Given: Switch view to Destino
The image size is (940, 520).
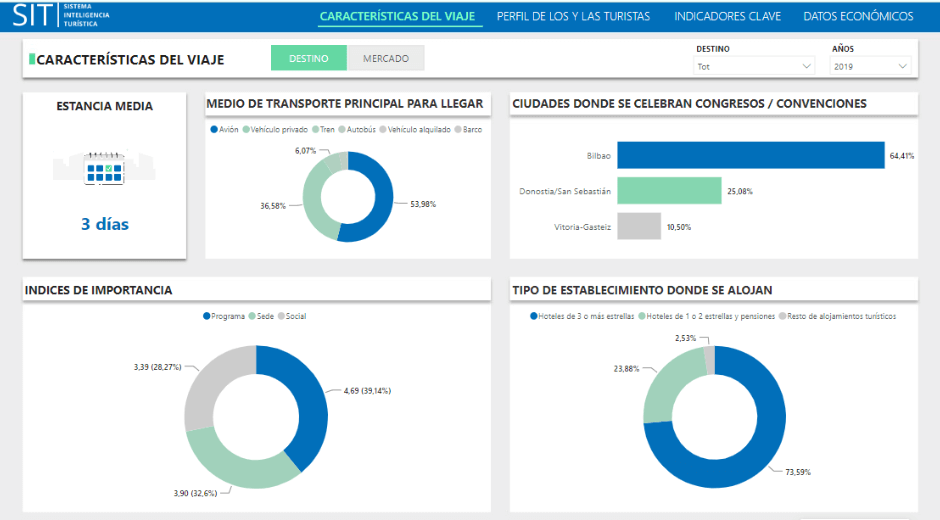Looking at the screenshot, I should pyautogui.click(x=309, y=59).
